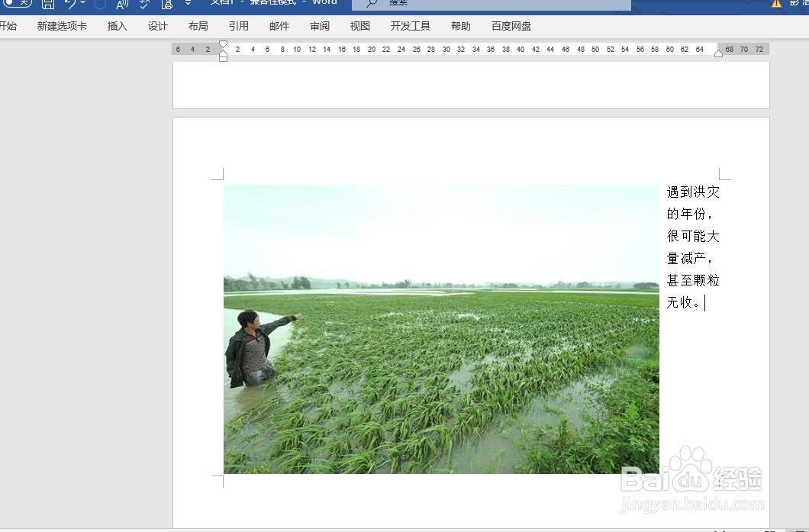Click the greyed Redo icon

pos(100,4)
